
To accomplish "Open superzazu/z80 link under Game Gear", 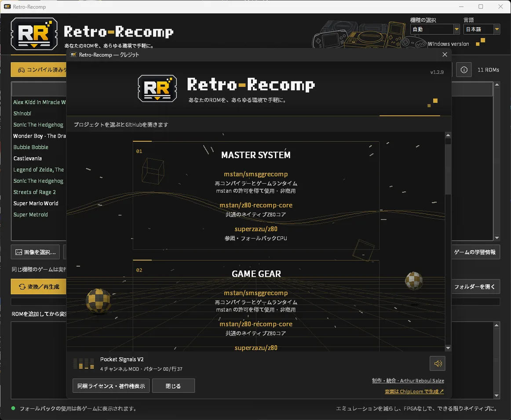I will (x=256, y=348).
